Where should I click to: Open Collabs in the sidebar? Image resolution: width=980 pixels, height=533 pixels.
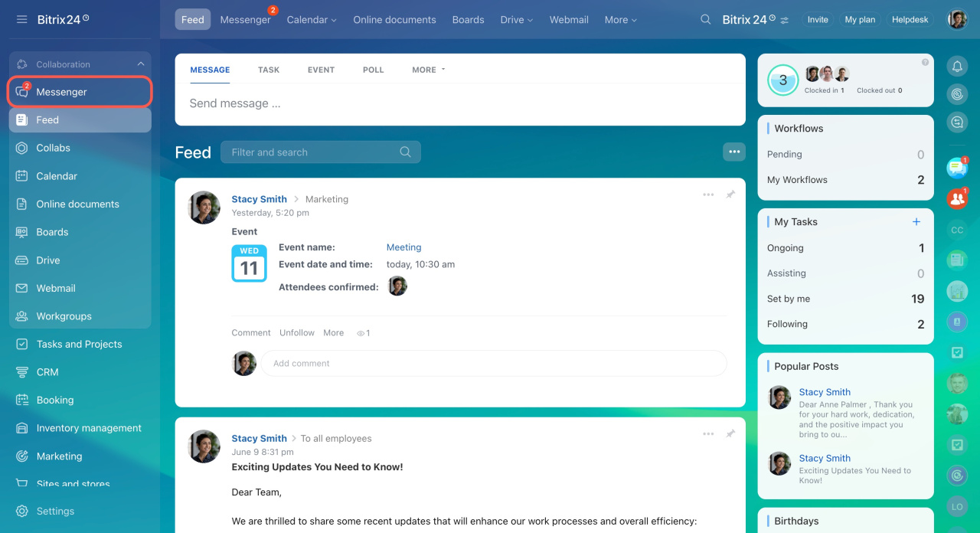click(x=53, y=148)
